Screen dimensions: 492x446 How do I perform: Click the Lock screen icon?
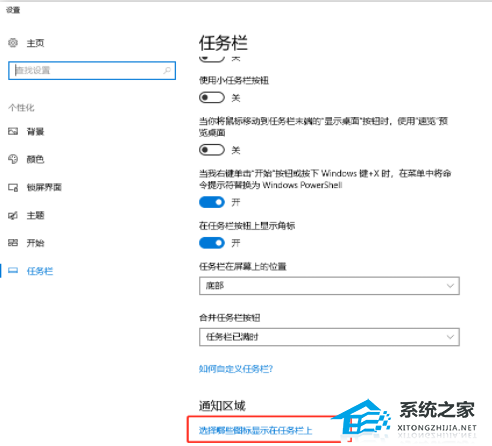tap(13, 187)
